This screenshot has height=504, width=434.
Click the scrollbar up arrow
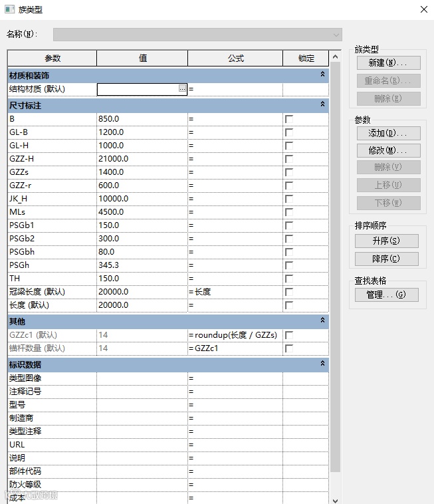(x=336, y=57)
